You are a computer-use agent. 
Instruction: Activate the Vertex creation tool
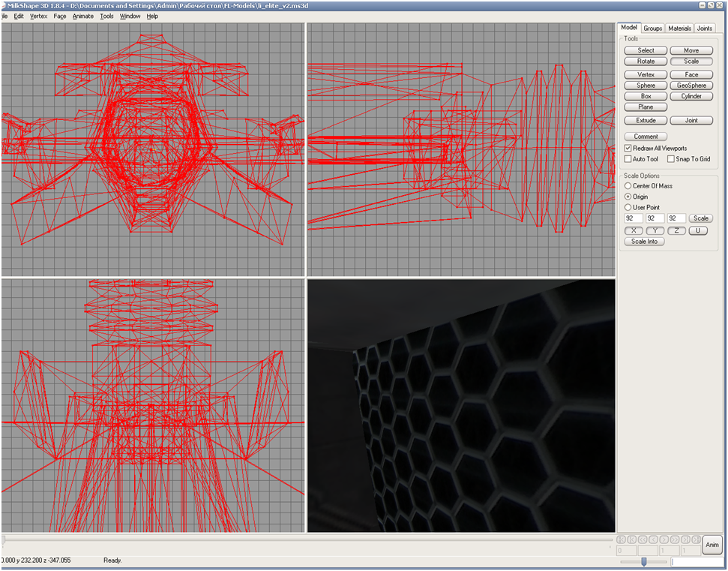pos(646,74)
